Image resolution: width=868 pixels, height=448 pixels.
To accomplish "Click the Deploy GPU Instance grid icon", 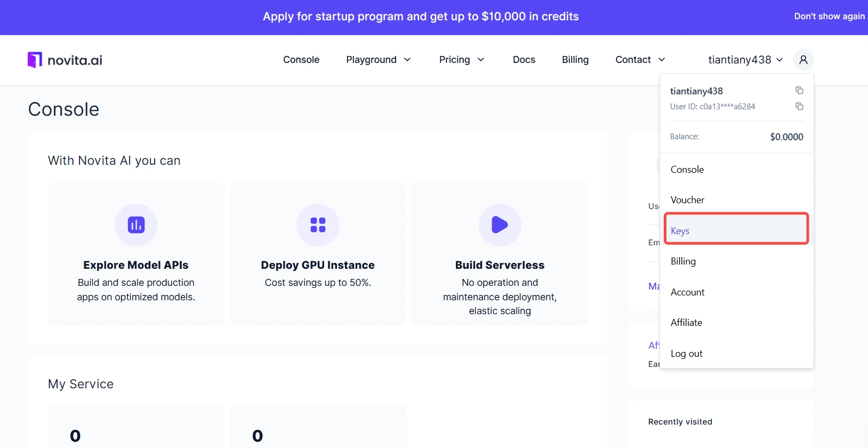I will (x=318, y=225).
